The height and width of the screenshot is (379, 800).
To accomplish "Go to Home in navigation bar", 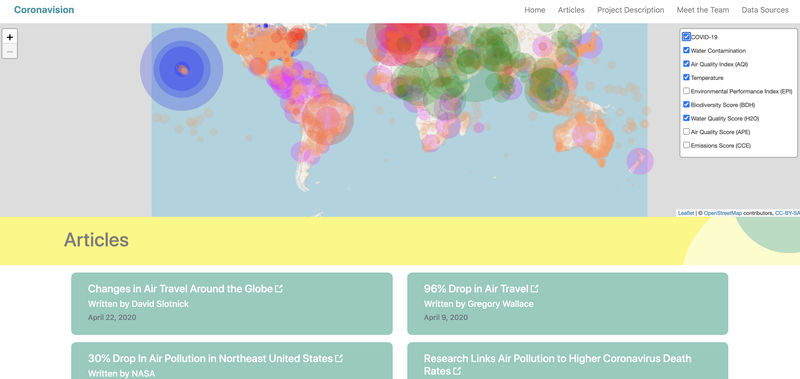I will (x=535, y=10).
